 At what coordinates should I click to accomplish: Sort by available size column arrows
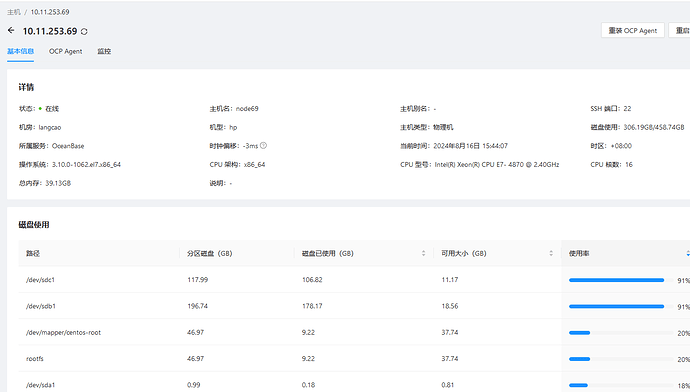(551, 253)
